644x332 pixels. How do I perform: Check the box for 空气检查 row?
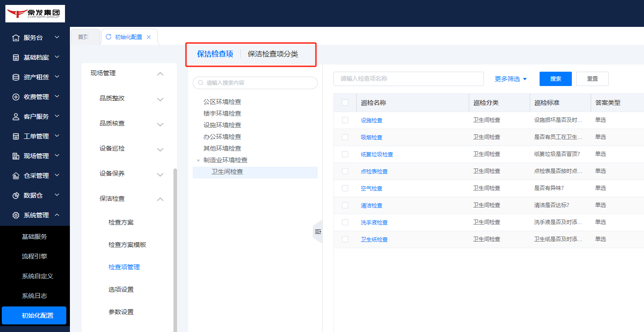[345, 188]
